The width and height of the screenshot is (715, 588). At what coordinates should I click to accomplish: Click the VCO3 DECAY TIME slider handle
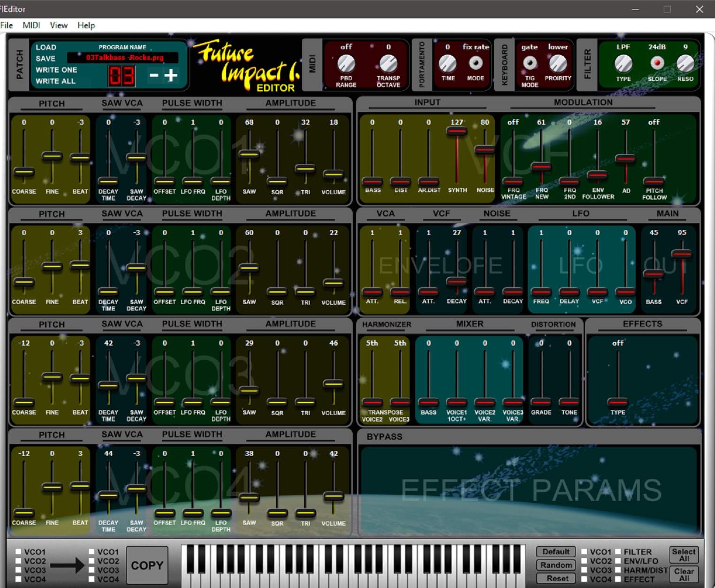pos(108,385)
